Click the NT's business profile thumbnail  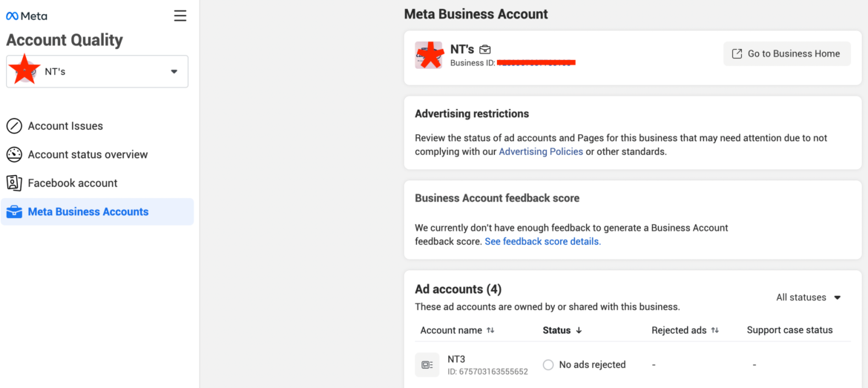pyautogui.click(x=429, y=56)
